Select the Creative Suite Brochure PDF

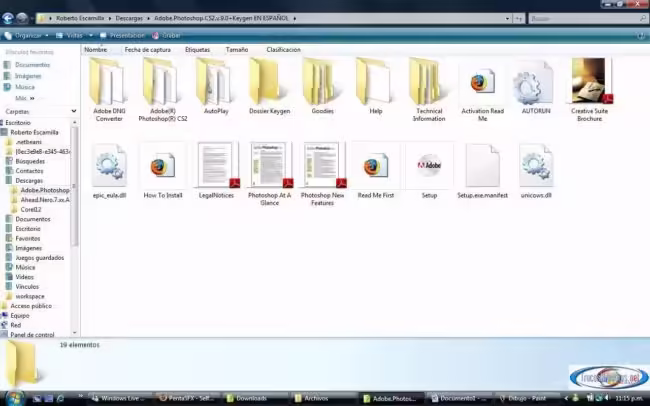589,89
